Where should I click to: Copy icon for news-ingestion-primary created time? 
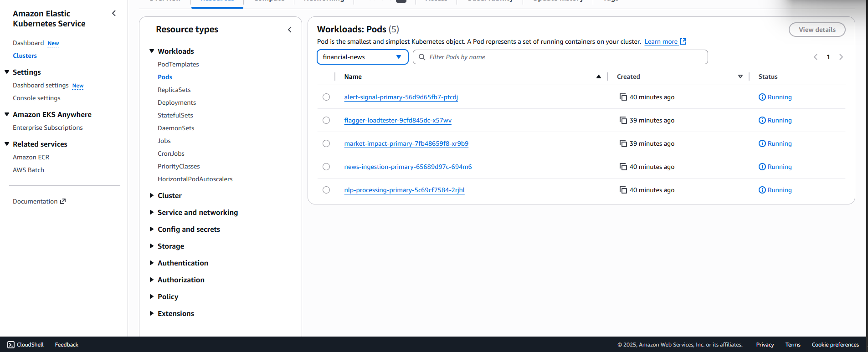pos(623,167)
